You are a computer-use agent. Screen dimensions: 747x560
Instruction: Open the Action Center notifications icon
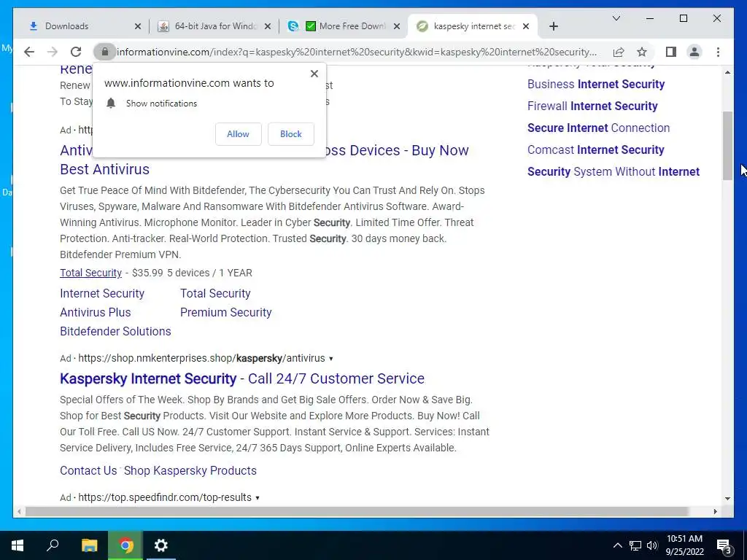(x=724, y=546)
